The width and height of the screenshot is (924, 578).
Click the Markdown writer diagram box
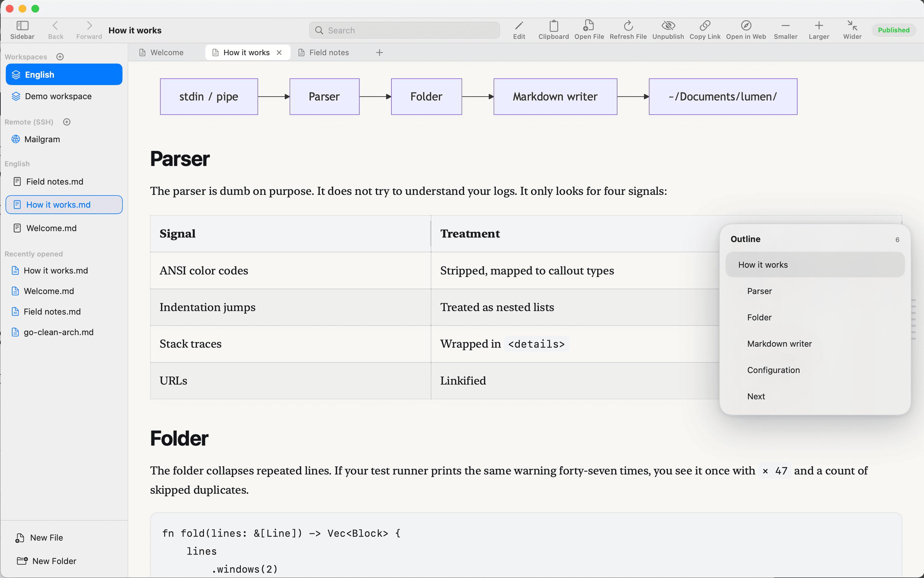555,97
